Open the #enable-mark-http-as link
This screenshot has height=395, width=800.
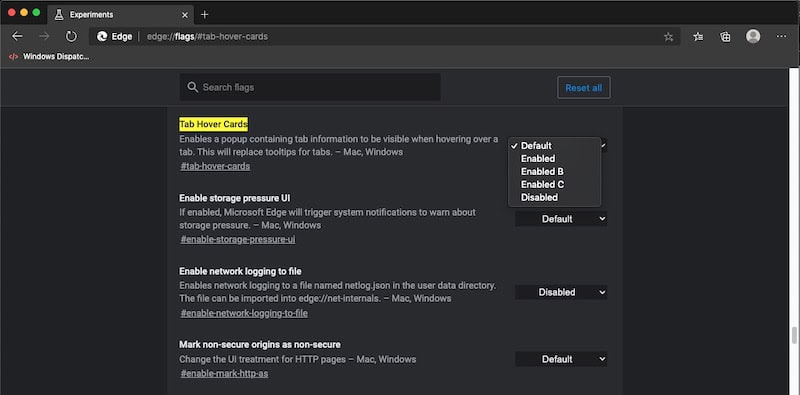click(224, 374)
